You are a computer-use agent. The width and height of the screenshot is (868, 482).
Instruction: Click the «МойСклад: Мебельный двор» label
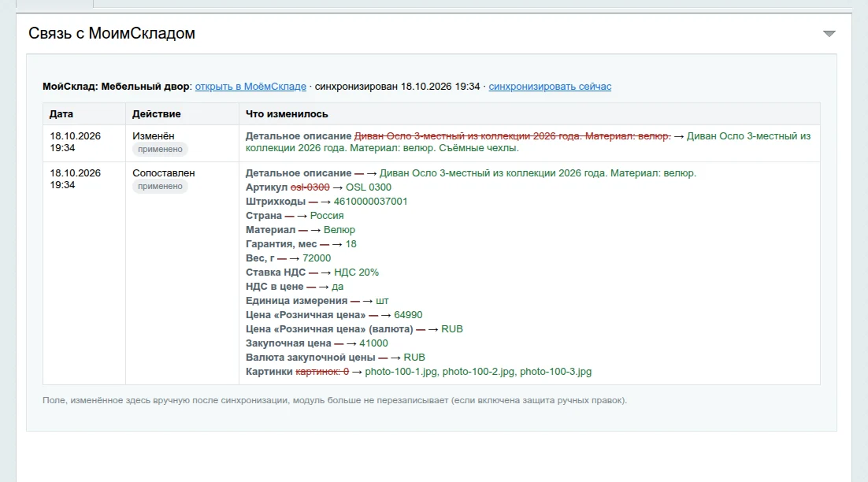point(117,87)
